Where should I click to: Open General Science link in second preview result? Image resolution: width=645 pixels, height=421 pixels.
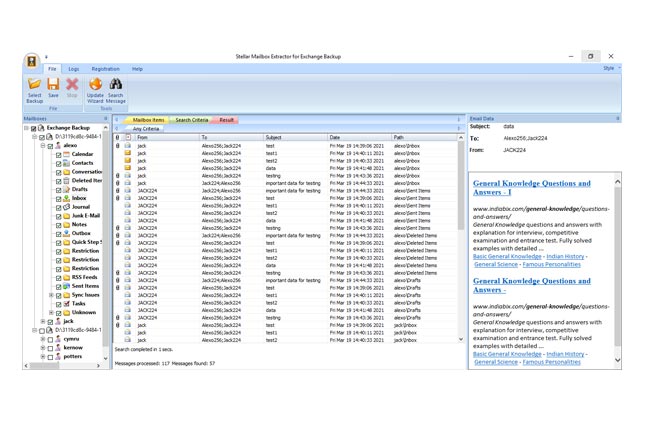tap(496, 362)
